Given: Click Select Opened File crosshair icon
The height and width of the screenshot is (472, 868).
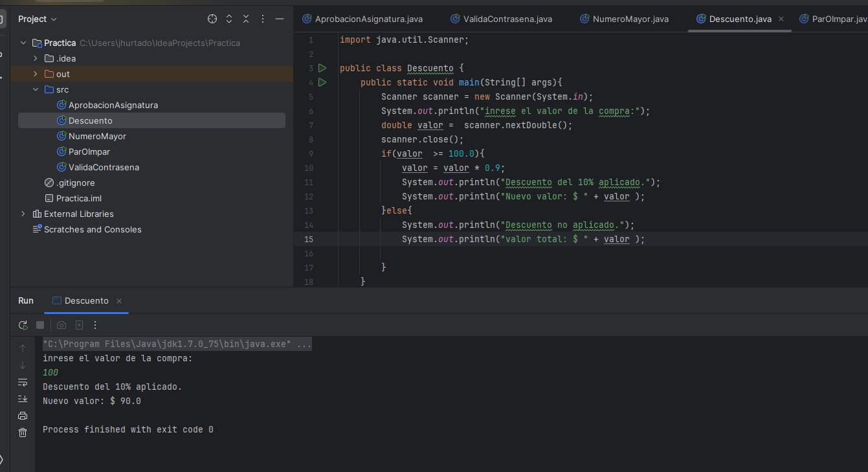Looking at the screenshot, I should (212, 19).
